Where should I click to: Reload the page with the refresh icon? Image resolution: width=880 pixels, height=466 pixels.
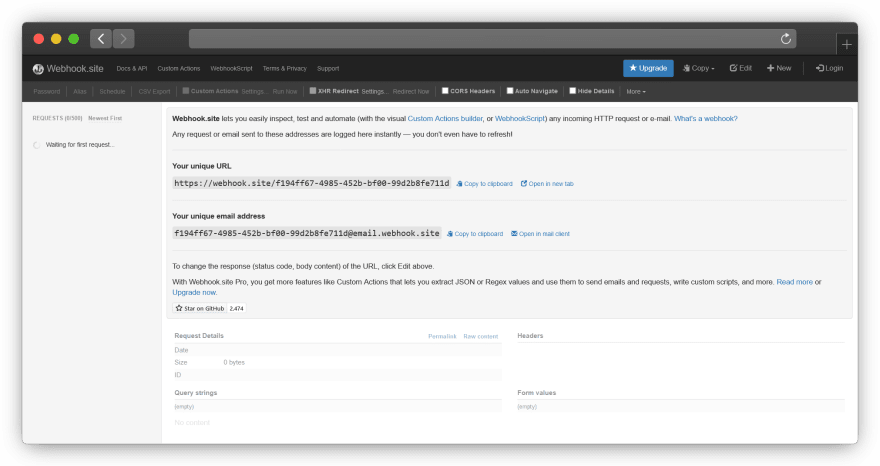tap(786, 39)
